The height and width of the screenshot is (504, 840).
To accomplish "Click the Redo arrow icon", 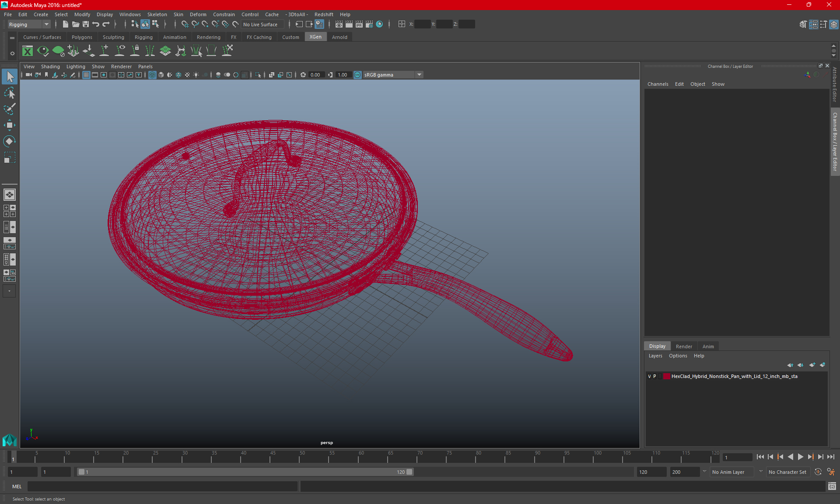I will click(x=106, y=24).
